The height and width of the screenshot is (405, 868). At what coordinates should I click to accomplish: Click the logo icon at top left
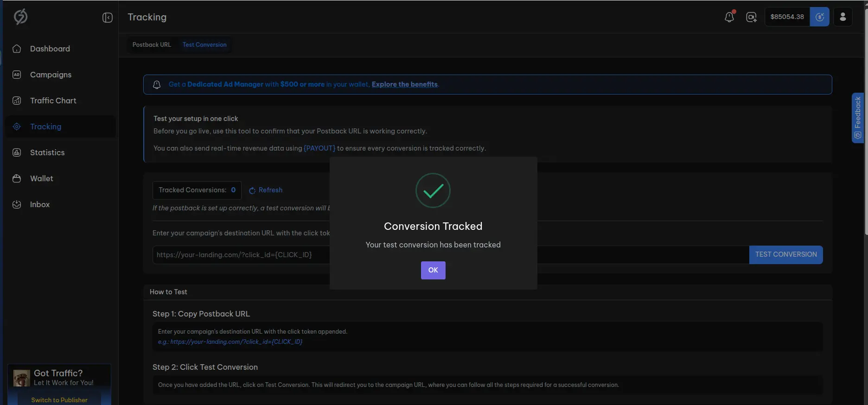point(20,17)
